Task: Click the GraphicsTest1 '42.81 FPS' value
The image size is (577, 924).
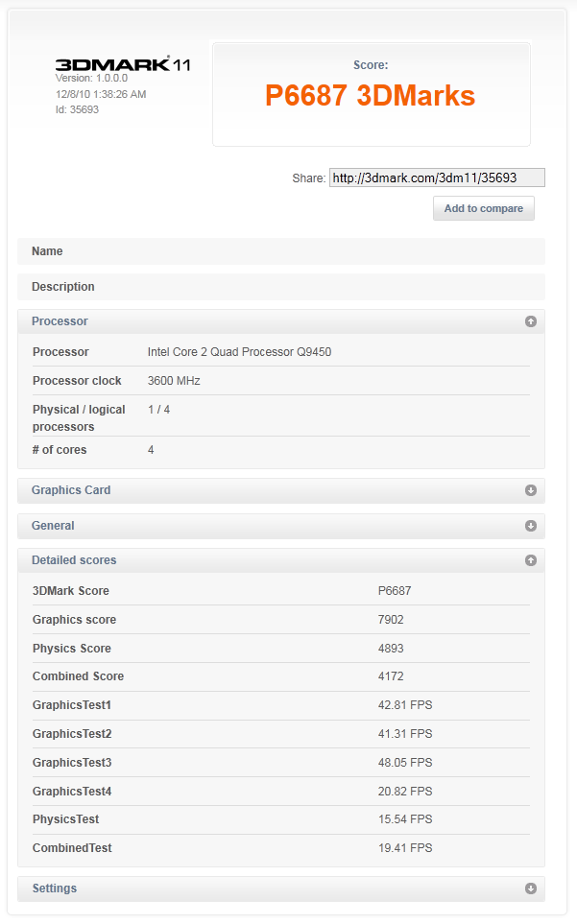Action: point(405,705)
